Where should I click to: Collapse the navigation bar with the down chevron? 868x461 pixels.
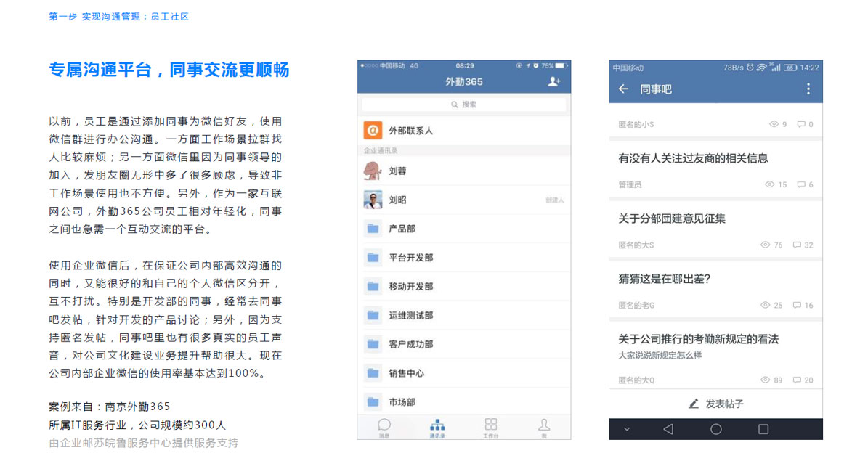coord(627,430)
